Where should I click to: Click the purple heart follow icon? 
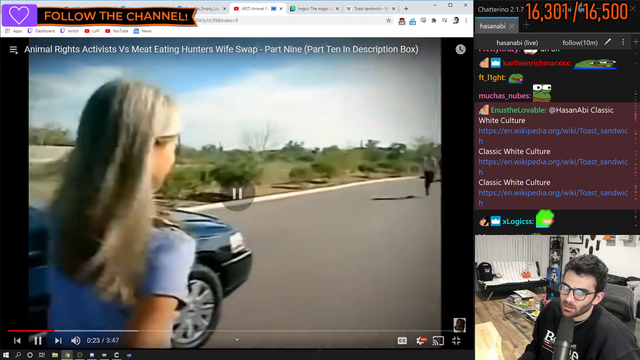[19, 15]
